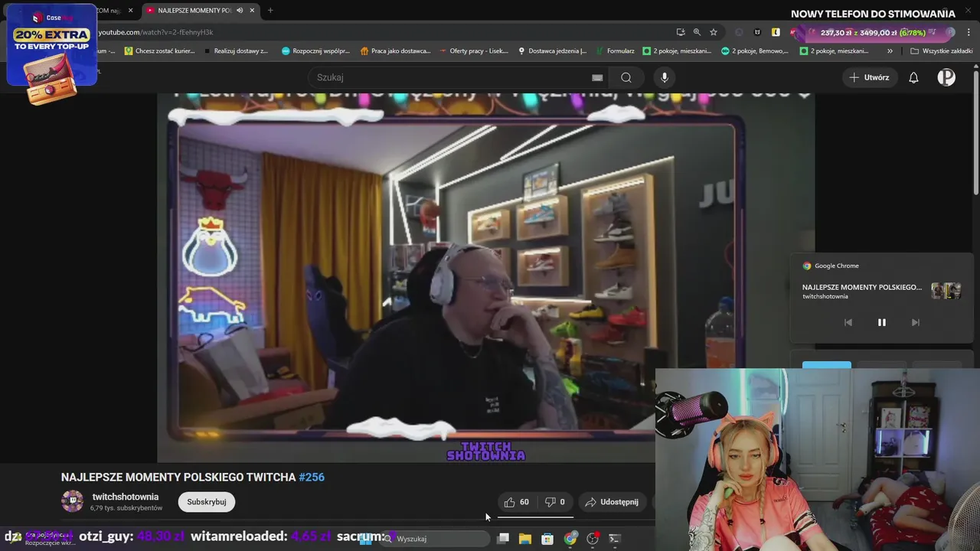The height and width of the screenshot is (551, 980).
Task: Open the on-screen keyboard in search box
Action: [x=597, y=77]
